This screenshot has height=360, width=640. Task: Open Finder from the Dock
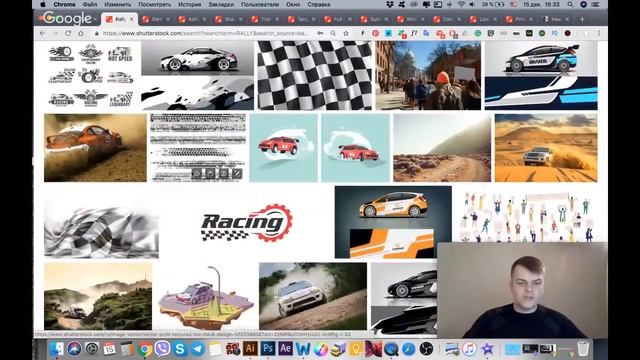click(x=56, y=349)
